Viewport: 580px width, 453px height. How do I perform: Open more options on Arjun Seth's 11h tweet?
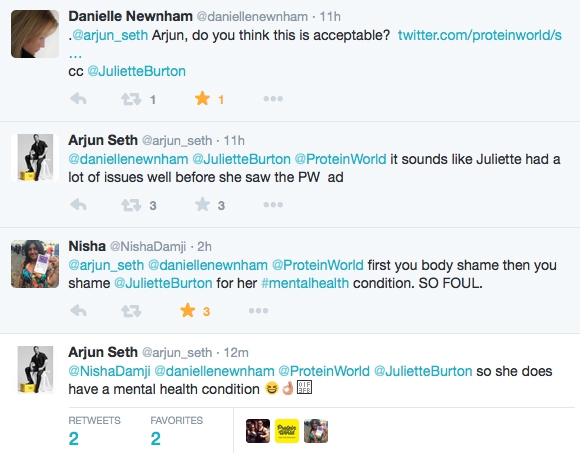pyautogui.click(x=273, y=204)
